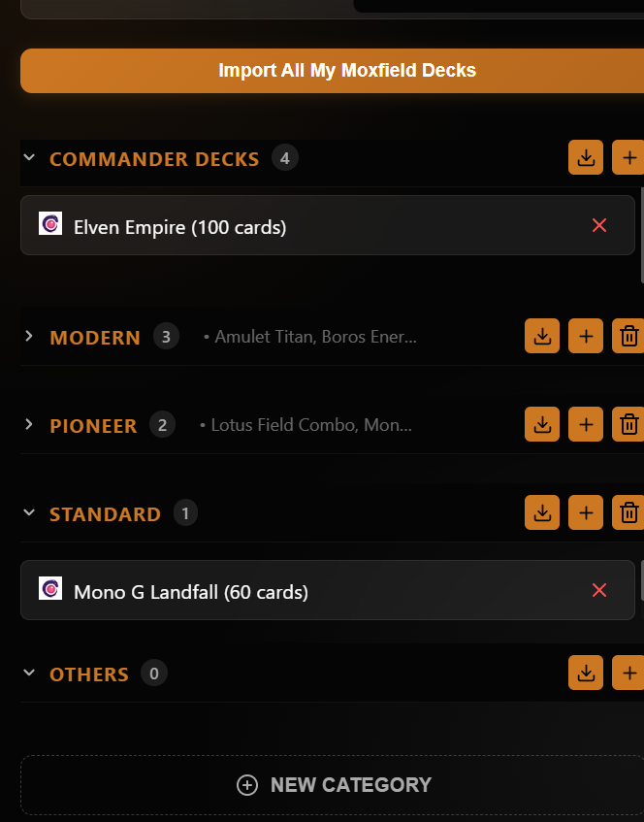The width and height of the screenshot is (644, 822).
Task: Create a new category
Action: (334, 785)
